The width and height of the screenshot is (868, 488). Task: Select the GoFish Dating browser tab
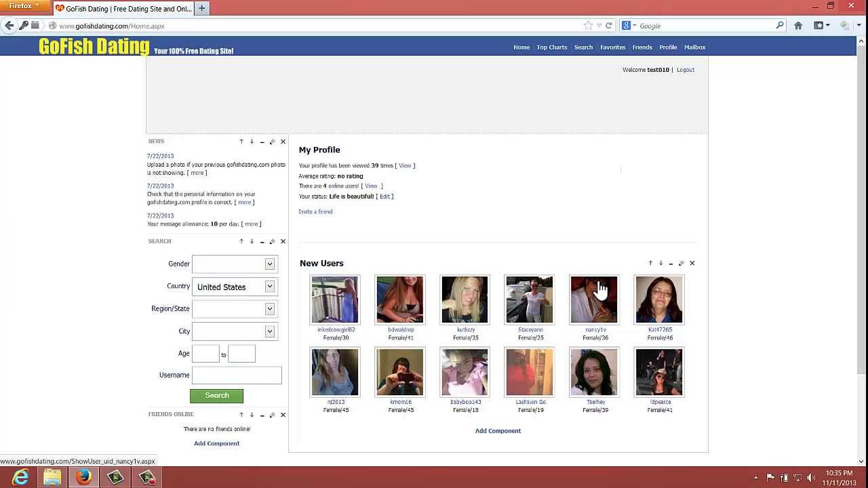pyautogui.click(x=123, y=9)
